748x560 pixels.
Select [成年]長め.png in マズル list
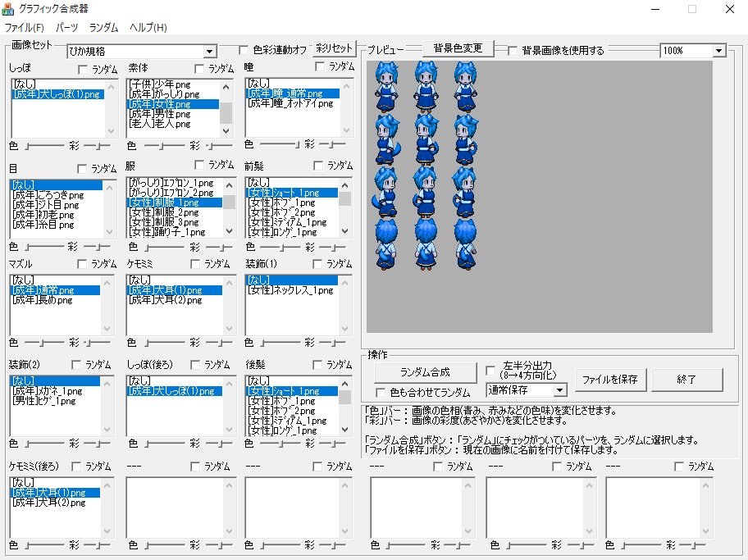click(x=55, y=300)
